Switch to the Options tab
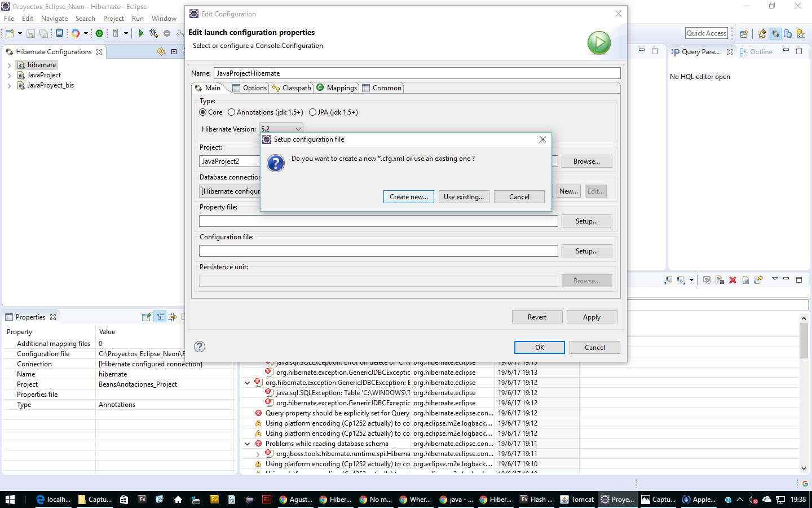This screenshot has width=812, height=508. [x=250, y=88]
